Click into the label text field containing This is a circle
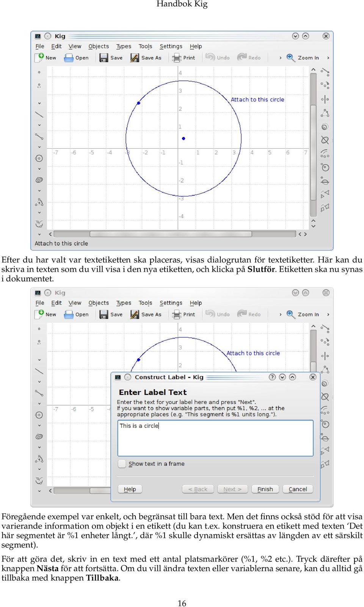This screenshot has height=607, width=364. (215, 438)
